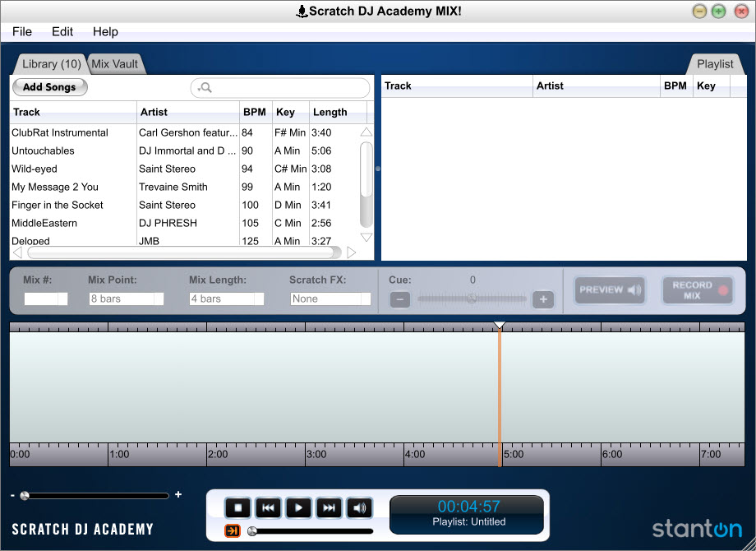Sort library by BPM column header
This screenshot has height=551, width=756.
tap(256, 112)
